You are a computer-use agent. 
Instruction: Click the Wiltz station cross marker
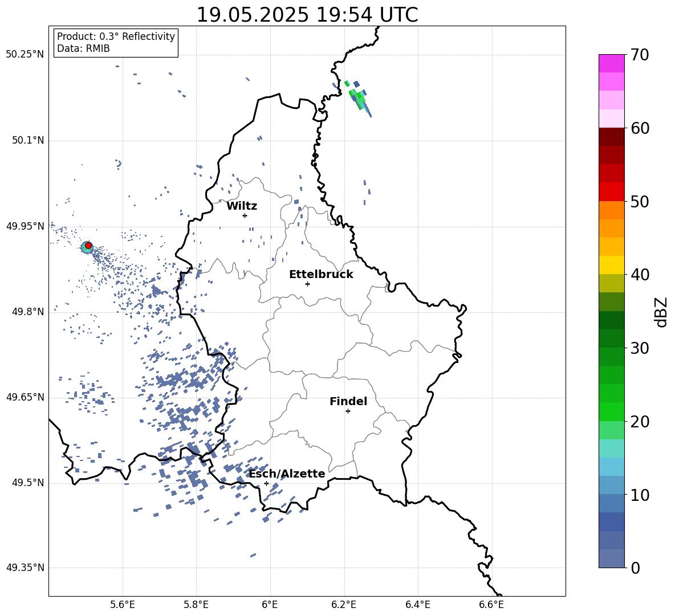coord(245,215)
